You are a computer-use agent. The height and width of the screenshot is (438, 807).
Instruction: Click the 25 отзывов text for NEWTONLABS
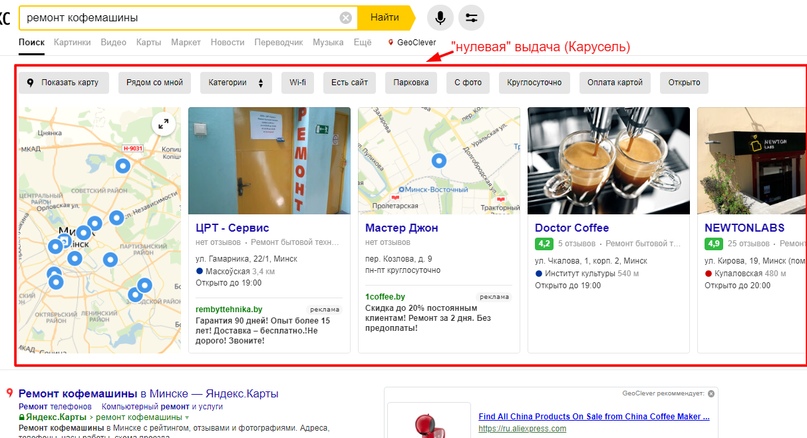(x=748, y=243)
